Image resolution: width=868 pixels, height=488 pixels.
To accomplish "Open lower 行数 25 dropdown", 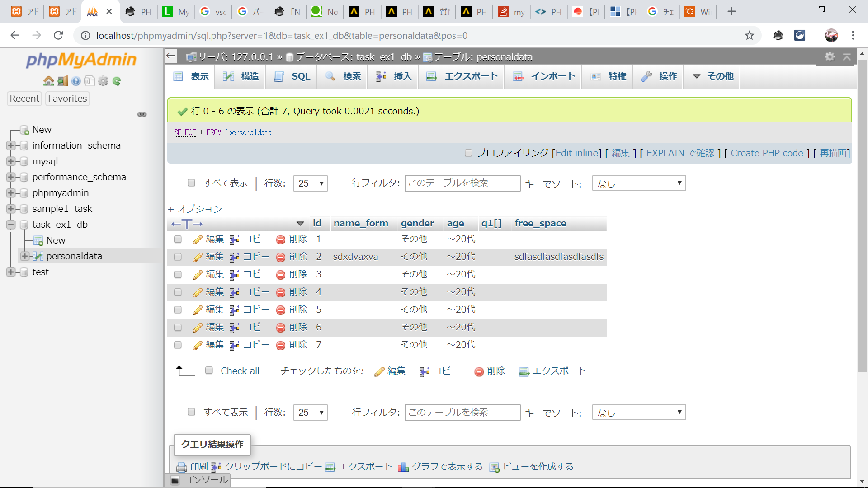I will tap(311, 413).
